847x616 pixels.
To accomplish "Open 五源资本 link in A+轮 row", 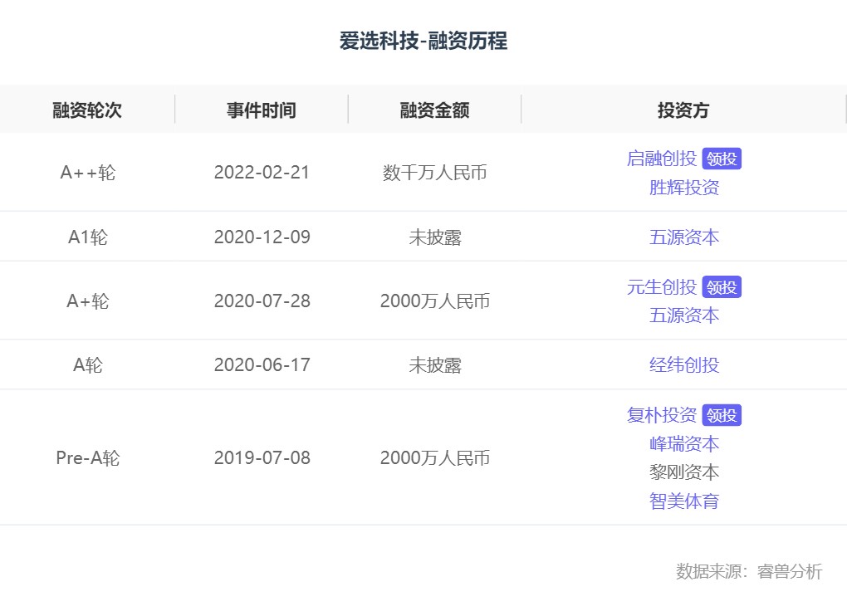I will pyautogui.click(x=684, y=315).
